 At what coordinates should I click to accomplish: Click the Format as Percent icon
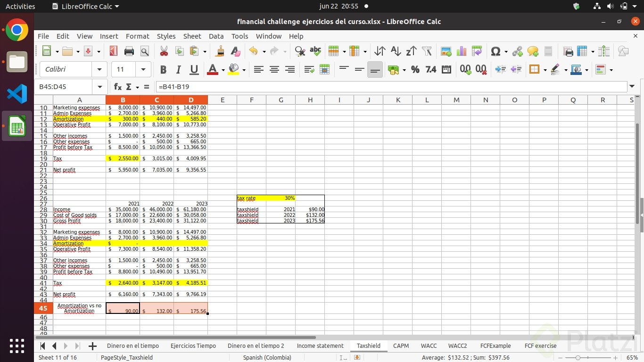pos(415,69)
